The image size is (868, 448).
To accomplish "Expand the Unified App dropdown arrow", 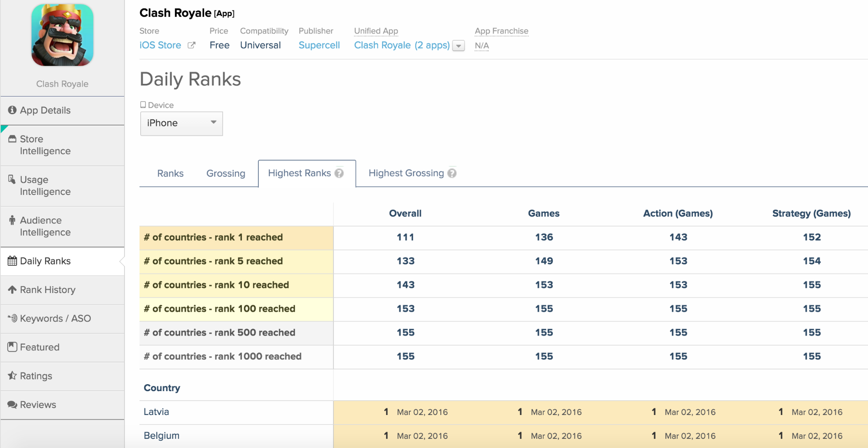I will point(459,46).
